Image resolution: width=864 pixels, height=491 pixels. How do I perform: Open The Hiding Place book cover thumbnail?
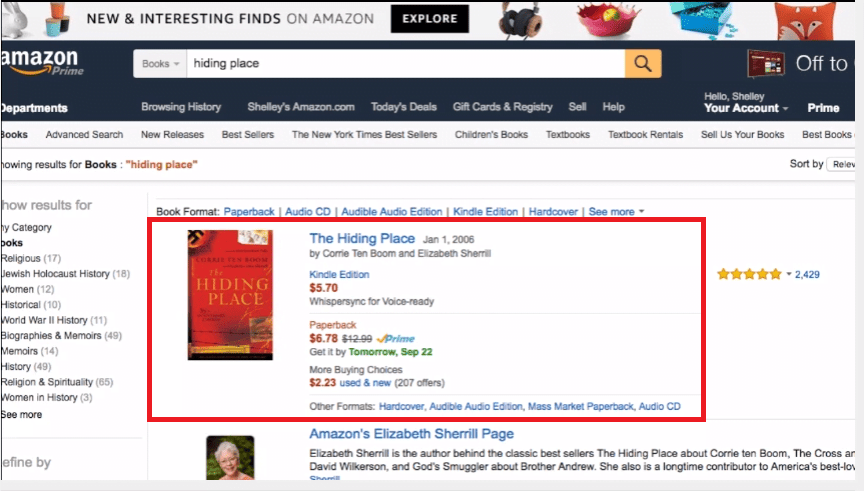[230, 295]
